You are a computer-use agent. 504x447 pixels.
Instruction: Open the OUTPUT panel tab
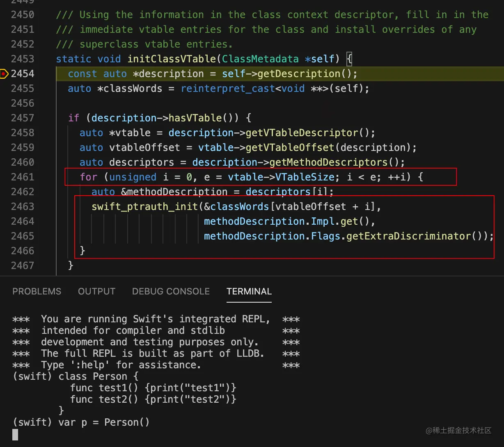click(96, 292)
